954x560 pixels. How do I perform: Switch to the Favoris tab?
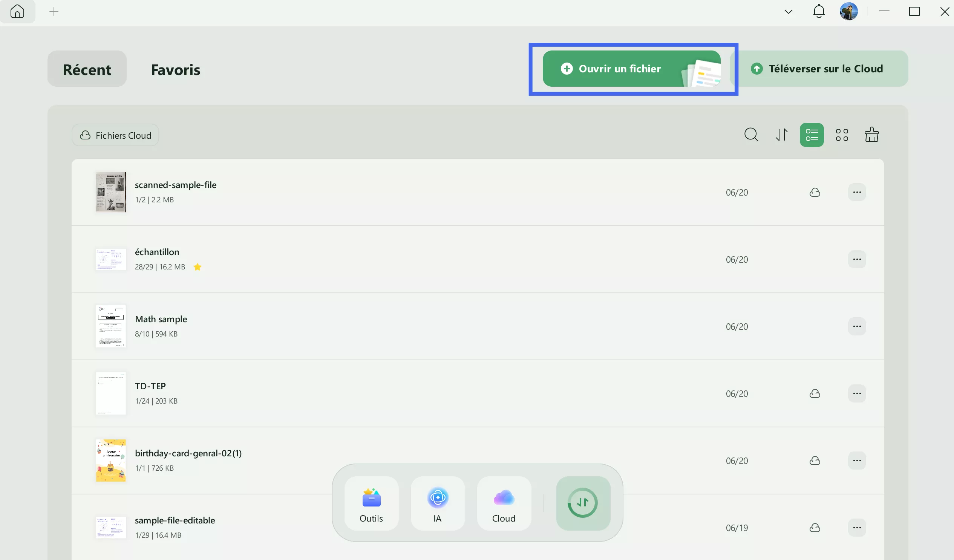175,69
